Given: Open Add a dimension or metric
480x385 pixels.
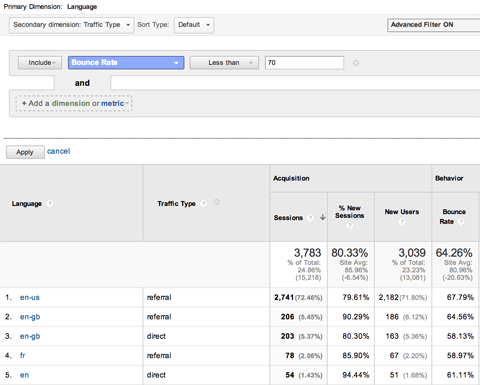Looking at the screenshot, I should (x=74, y=103).
